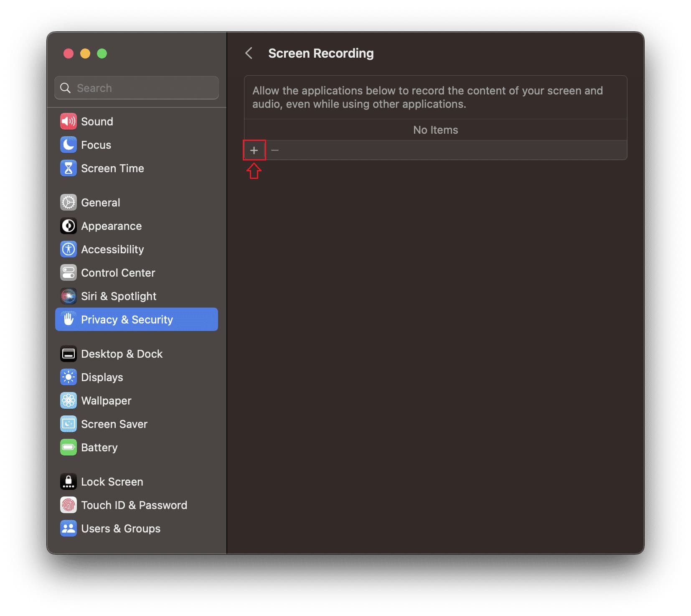Select Siri & Spotlight label
Image resolution: width=691 pixels, height=616 pixels.
coord(119,296)
